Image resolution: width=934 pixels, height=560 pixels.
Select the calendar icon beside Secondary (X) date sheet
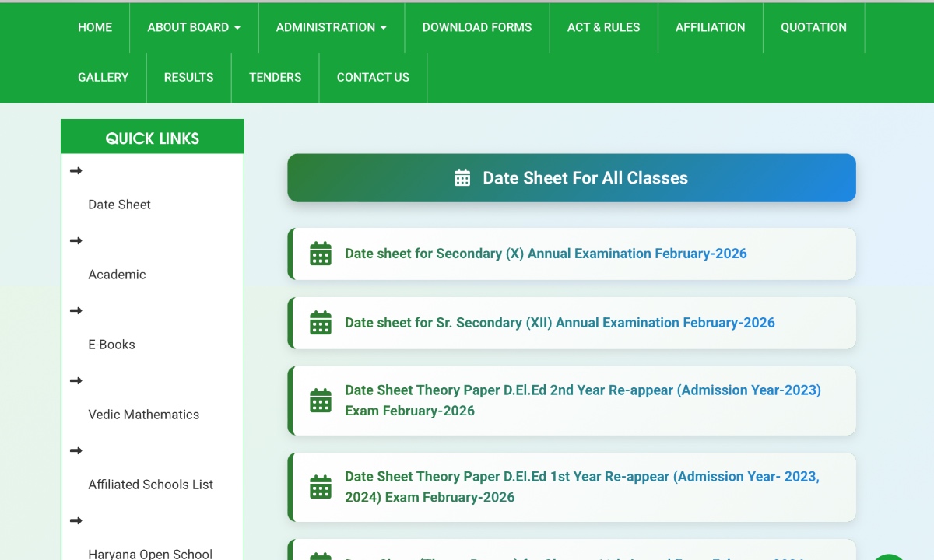(320, 254)
